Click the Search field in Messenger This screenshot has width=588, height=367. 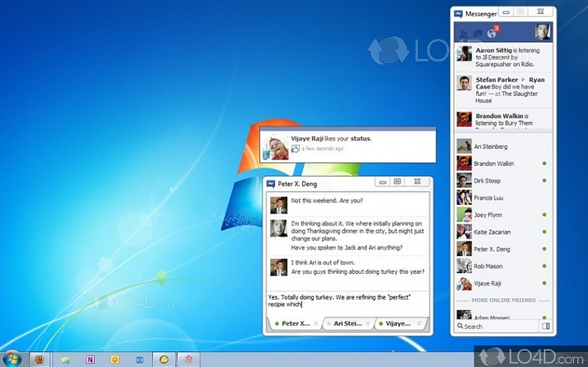497,327
